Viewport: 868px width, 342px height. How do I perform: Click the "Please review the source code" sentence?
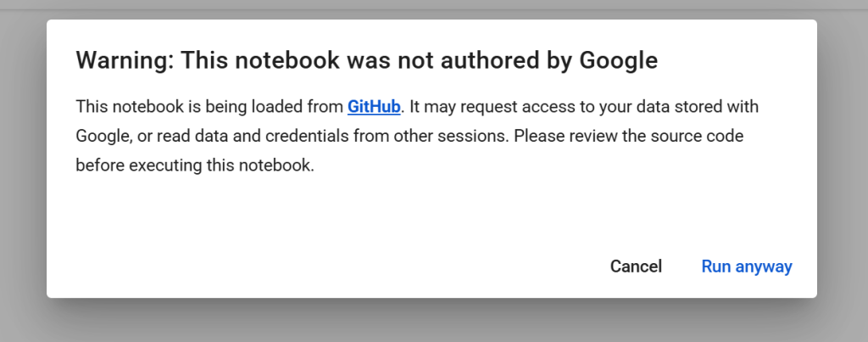627,136
